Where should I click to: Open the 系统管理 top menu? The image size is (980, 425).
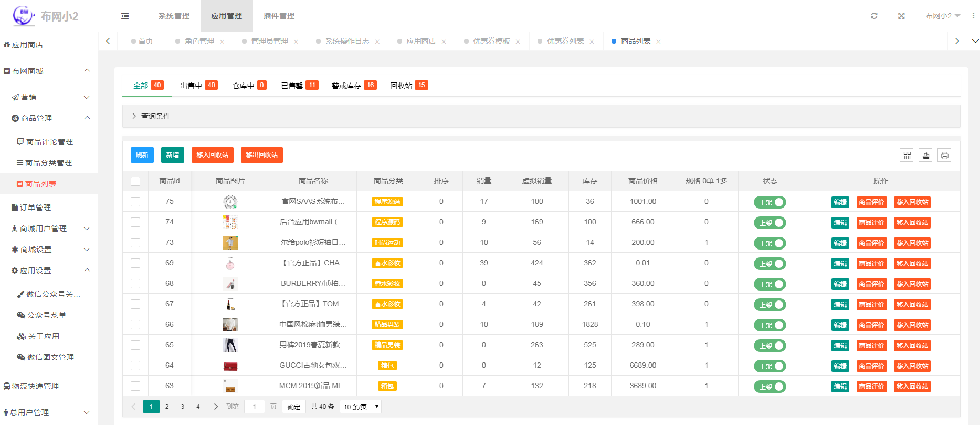(x=174, y=16)
